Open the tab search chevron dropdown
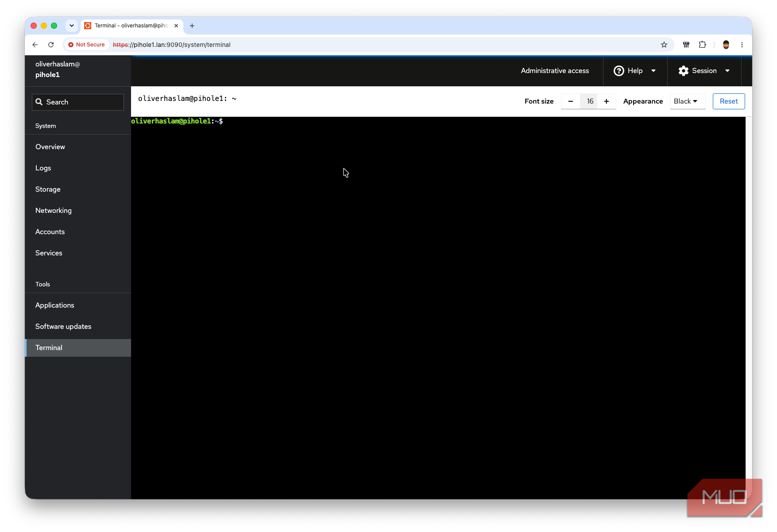The image size is (777, 532). tap(72, 26)
